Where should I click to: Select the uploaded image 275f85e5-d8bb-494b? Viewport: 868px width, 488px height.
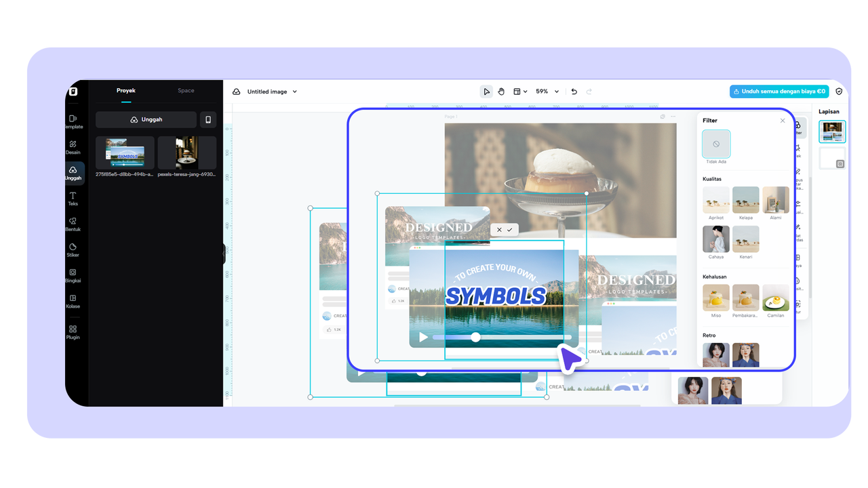(x=125, y=152)
